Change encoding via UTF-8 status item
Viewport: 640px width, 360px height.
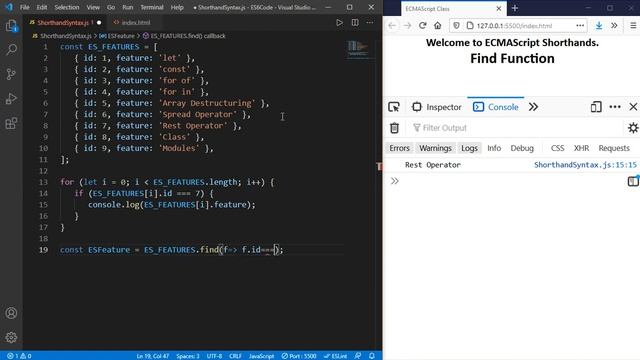pos(214,356)
